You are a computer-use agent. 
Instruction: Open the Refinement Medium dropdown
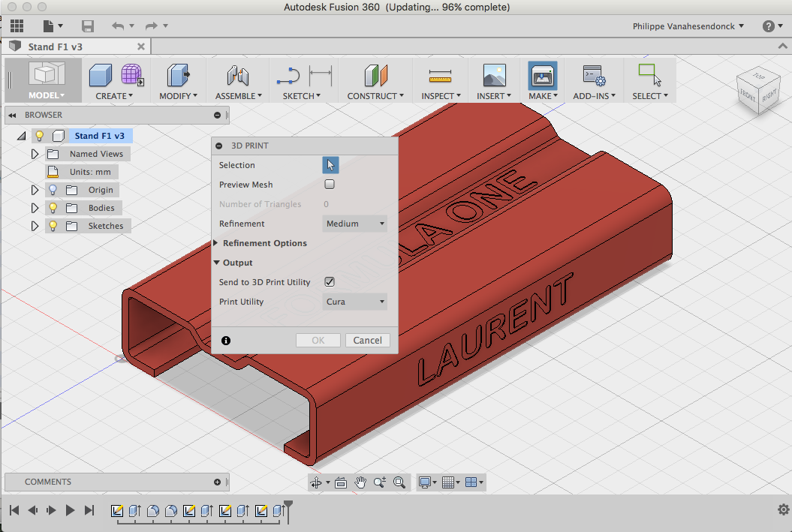click(x=355, y=224)
